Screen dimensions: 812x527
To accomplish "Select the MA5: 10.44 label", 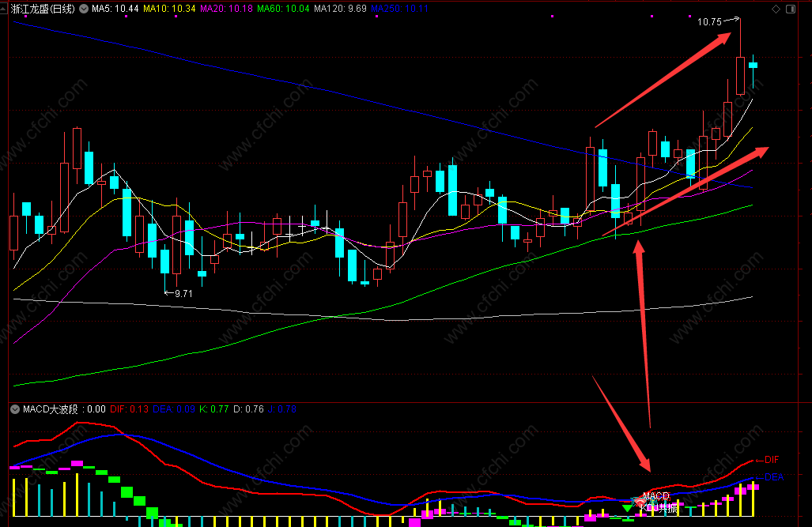I will pos(115,9).
